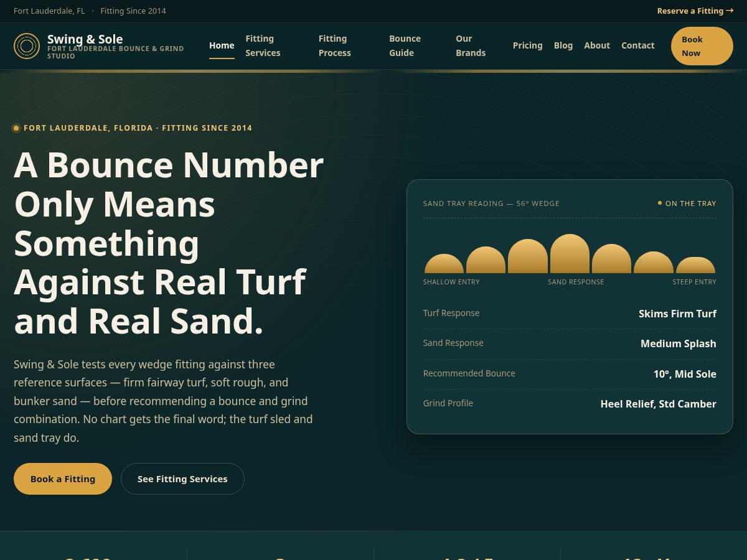
Task: Click the Swing & Sole brand name
Action: point(85,39)
